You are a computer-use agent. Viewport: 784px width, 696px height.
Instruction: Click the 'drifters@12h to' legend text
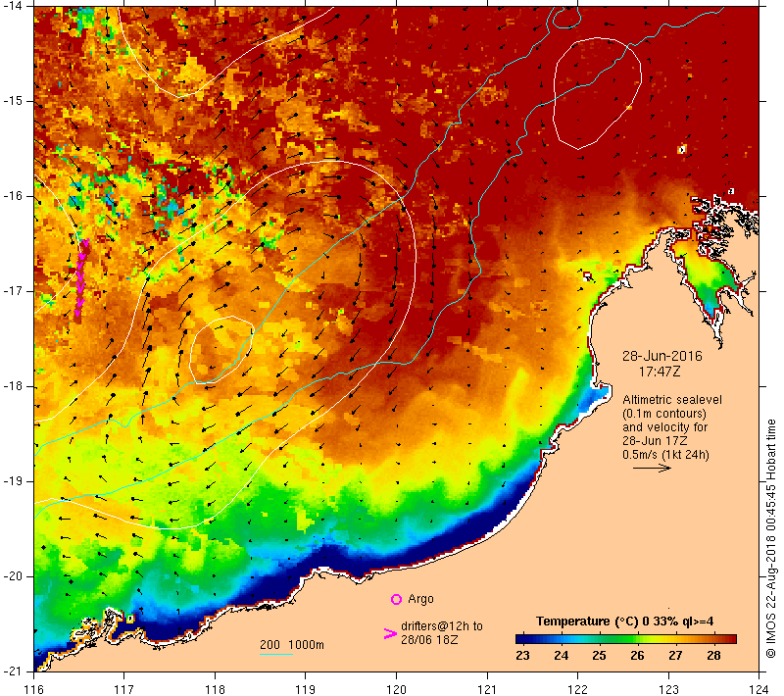[442, 626]
